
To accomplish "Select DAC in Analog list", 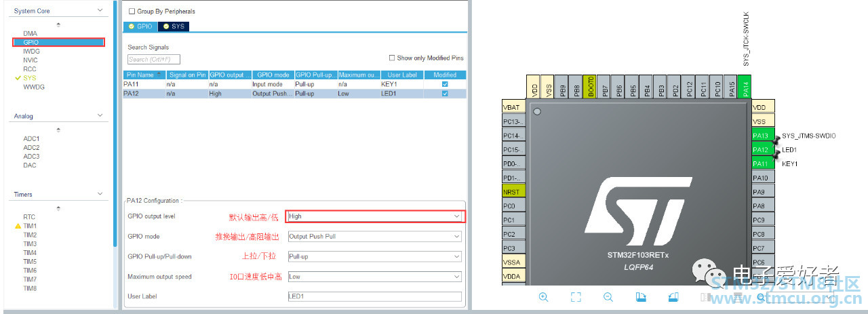I will (x=30, y=165).
